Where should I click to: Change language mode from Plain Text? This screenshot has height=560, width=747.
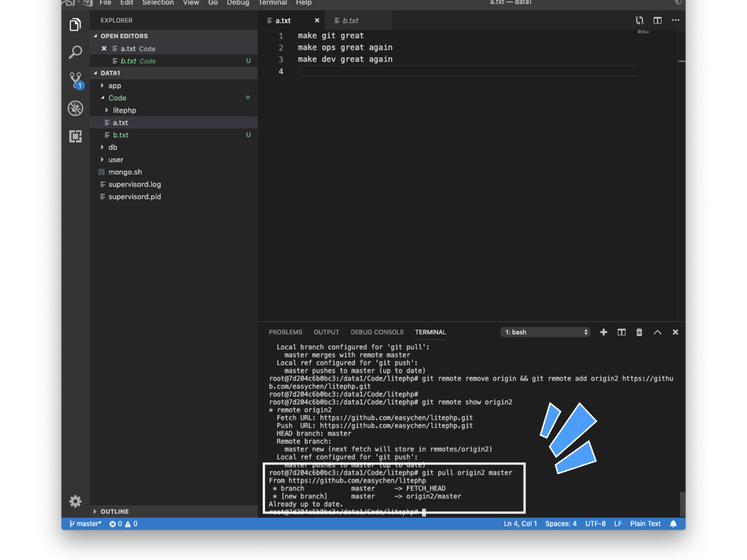[645, 524]
